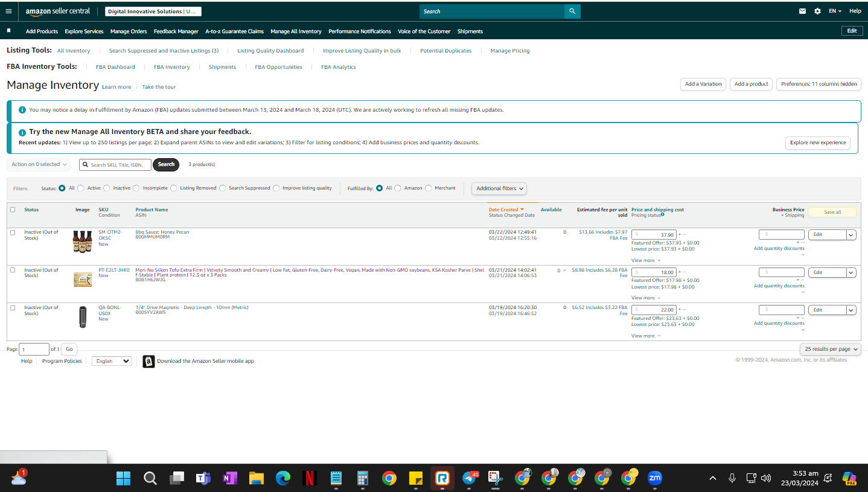Open the Take the tour link
Viewport: 868px width, 492px height.
[x=159, y=87]
